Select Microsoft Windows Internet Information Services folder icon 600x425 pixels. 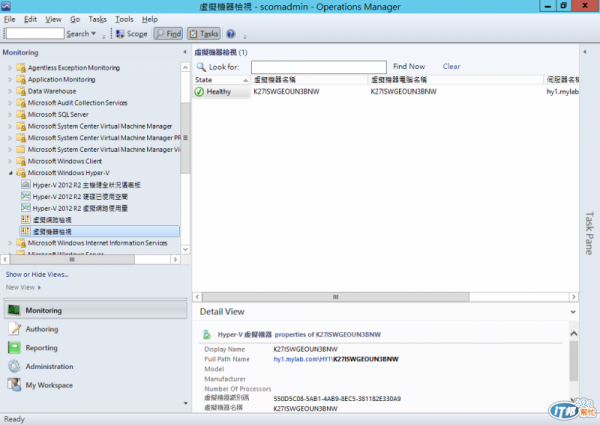[21, 243]
